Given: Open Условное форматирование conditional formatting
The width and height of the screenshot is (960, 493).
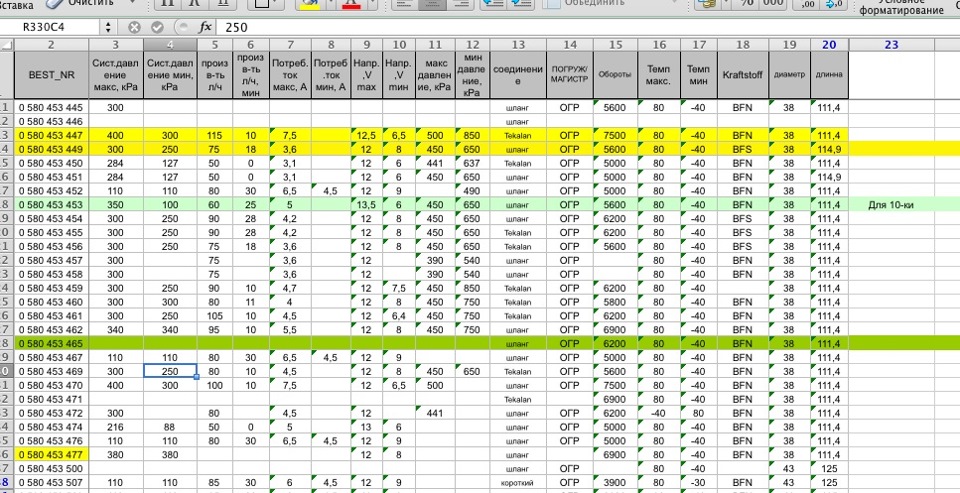Looking at the screenshot, I should [901, 6].
